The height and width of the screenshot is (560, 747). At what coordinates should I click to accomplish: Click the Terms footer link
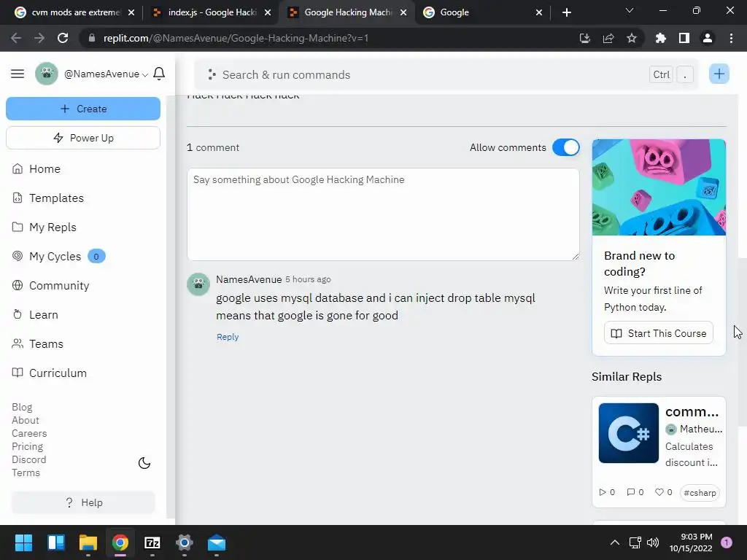point(26,472)
